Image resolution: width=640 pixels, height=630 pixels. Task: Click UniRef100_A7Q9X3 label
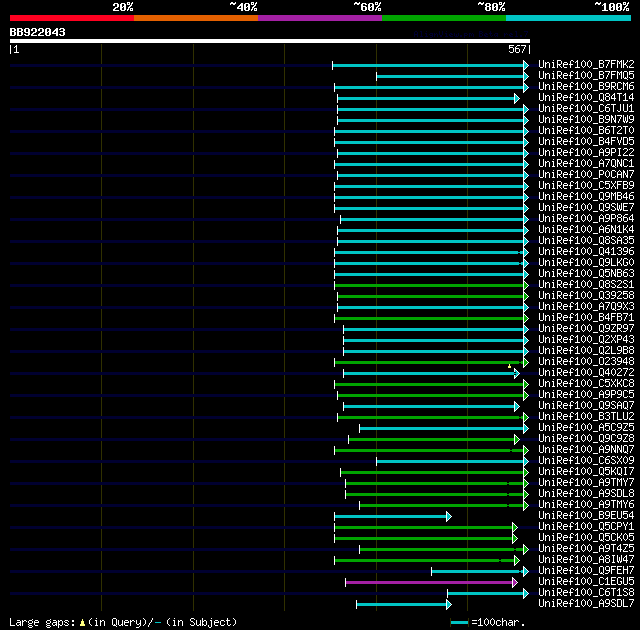(x=586, y=307)
